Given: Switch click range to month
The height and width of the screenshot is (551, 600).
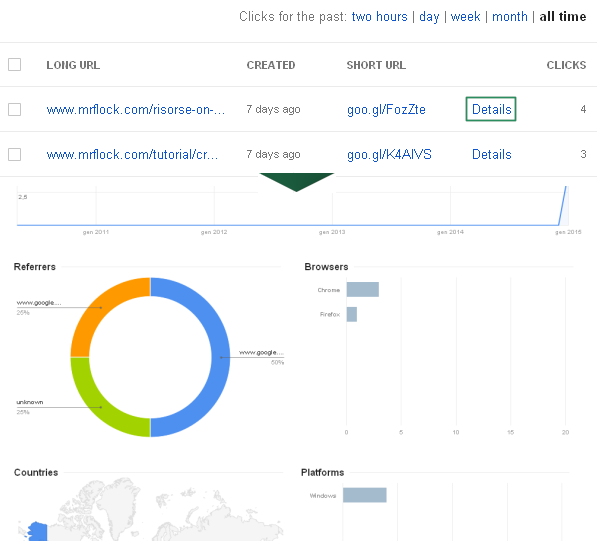Looking at the screenshot, I should (x=509, y=17).
